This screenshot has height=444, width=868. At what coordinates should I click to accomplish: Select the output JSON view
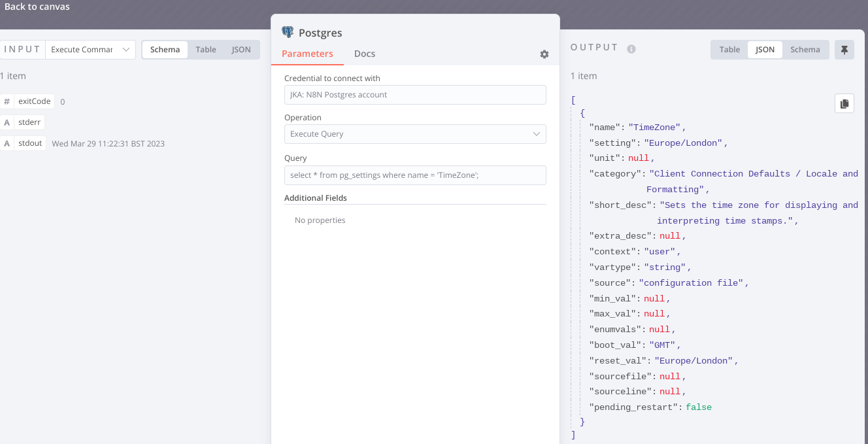coord(765,50)
